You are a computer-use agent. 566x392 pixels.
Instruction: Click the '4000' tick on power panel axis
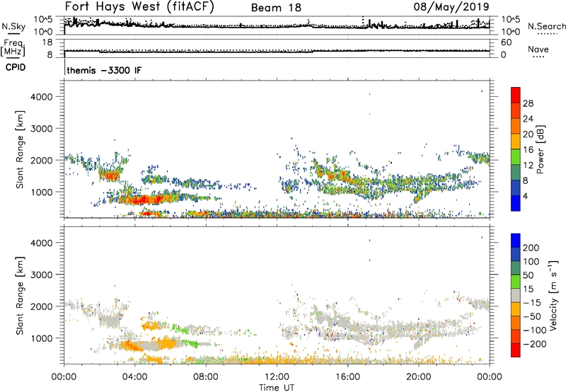pyautogui.click(x=42, y=97)
